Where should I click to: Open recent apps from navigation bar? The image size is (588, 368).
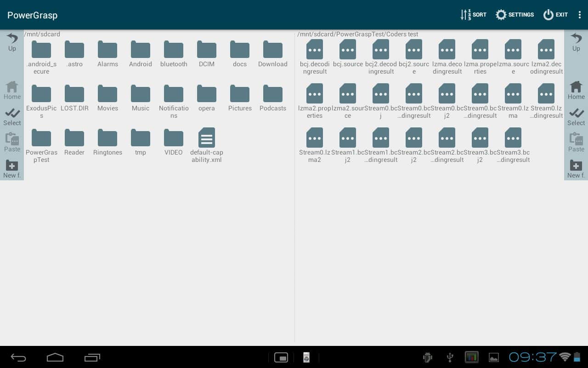point(92,357)
